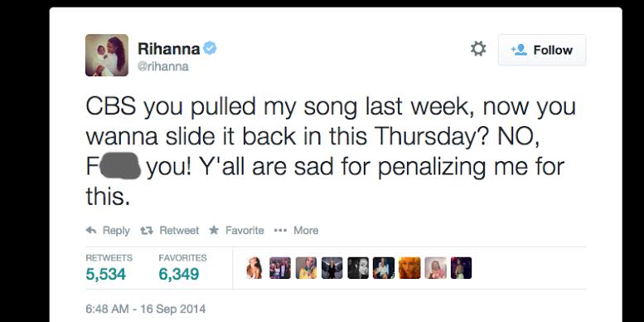Open the gear settings menu
This screenshot has height=322, width=644.
pos(478,49)
